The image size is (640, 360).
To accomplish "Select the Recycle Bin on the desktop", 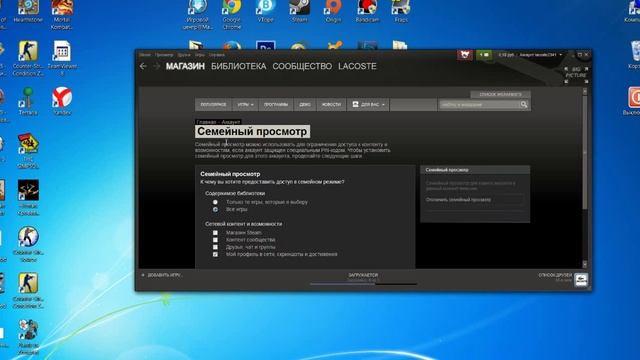I will coord(635,55).
